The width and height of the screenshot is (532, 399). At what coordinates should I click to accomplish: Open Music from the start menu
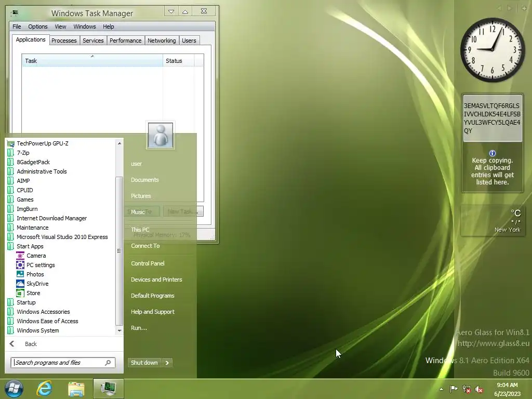pos(138,212)
